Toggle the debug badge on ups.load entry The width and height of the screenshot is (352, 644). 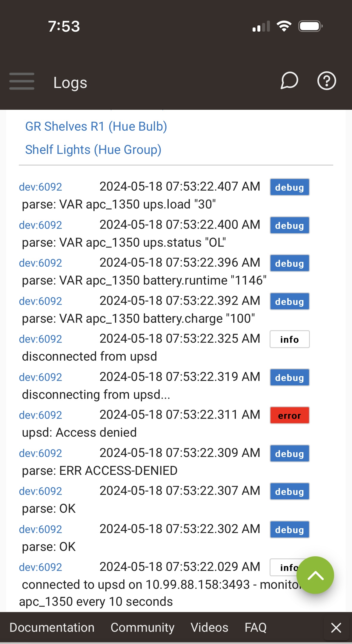[x=289, y=187]
